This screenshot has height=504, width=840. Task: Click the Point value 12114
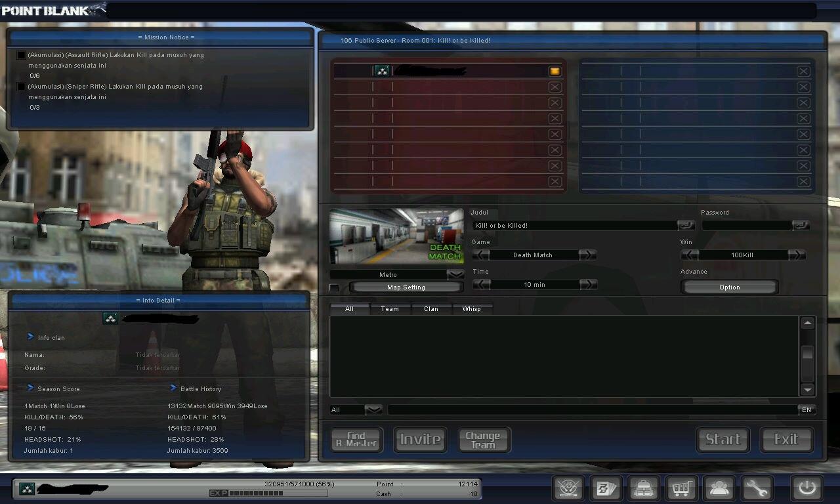click(x=468, y=484)
